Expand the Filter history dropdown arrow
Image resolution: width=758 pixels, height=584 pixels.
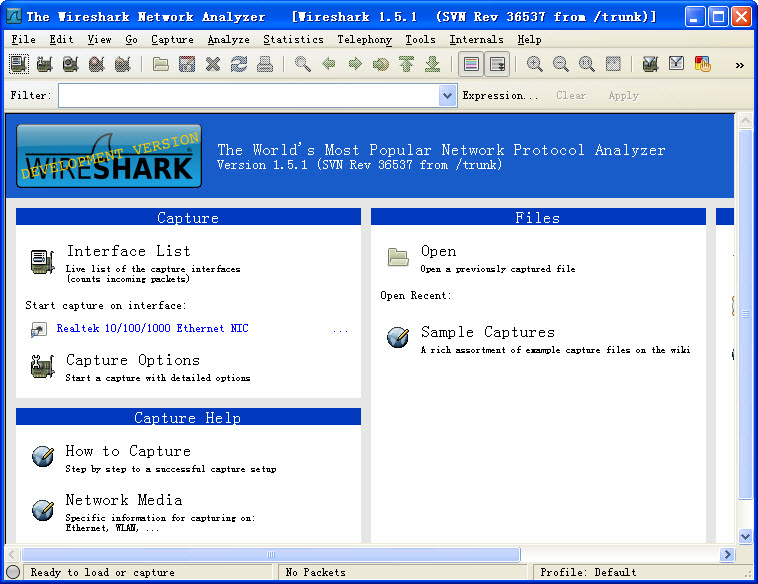tap(448, 95)
